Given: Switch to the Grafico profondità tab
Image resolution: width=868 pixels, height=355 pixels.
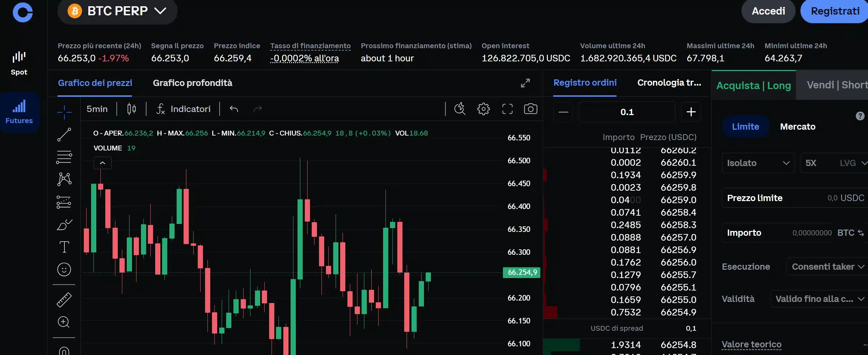Looking at the screenshot, I should tap(193, 83).
